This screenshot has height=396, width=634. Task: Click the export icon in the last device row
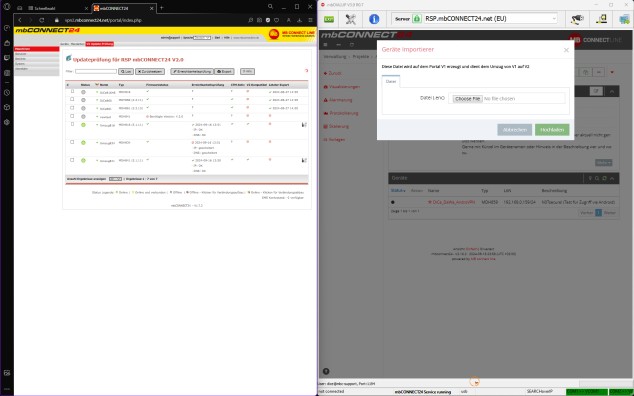pyautogui.click(x=304, y=160)
